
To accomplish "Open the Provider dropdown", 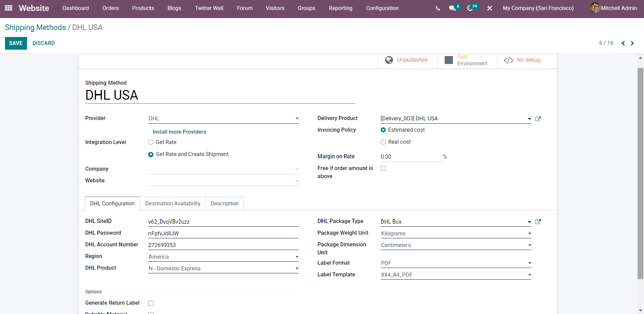I will click(x=223, y=119).
